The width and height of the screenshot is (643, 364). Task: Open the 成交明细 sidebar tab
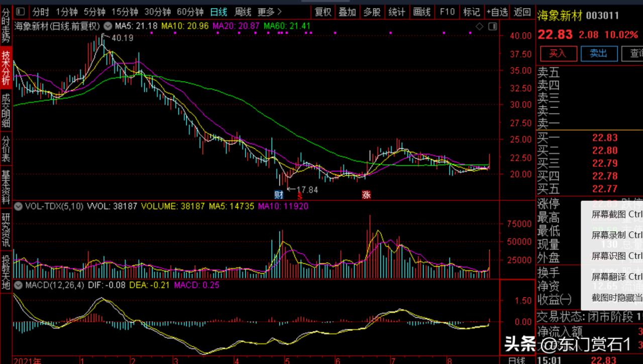coord(6,110)
